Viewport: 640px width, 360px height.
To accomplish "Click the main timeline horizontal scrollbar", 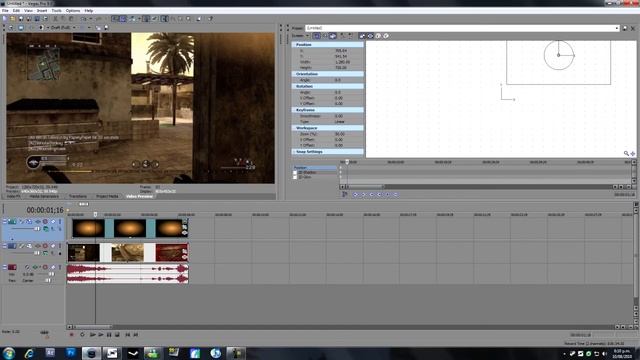I will [x=93, y=327].
